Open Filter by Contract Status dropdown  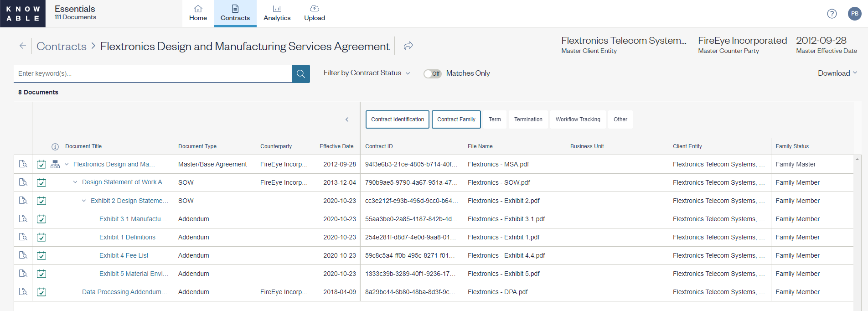[x=367, y=73]
